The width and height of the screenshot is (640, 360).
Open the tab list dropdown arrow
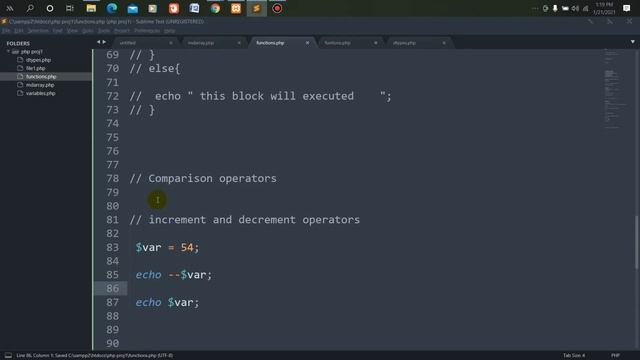click(x=633, y=42)
